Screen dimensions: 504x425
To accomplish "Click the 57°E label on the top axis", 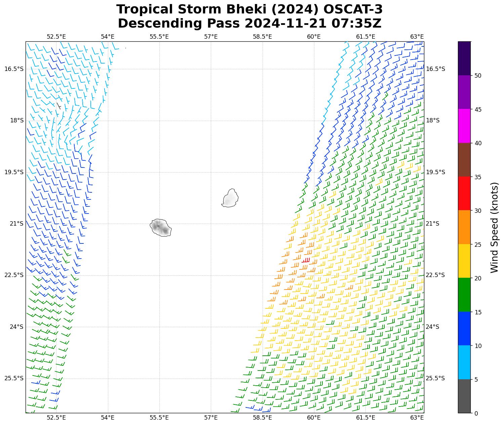I will tap(211, 37).
